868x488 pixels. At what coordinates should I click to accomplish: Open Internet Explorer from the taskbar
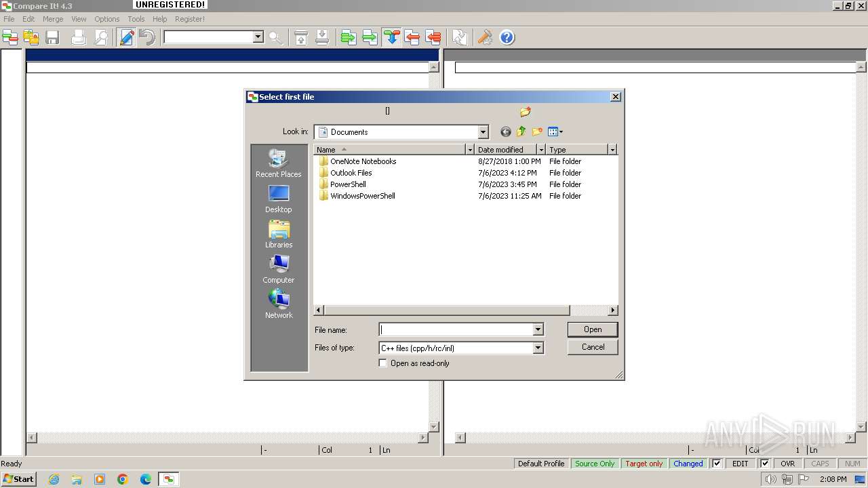(54, 479)
